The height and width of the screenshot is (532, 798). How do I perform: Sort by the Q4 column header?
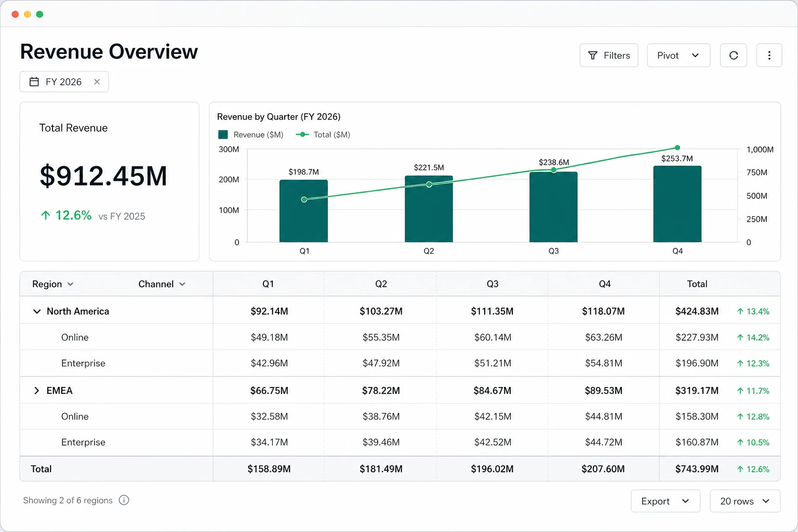[604, 284]
